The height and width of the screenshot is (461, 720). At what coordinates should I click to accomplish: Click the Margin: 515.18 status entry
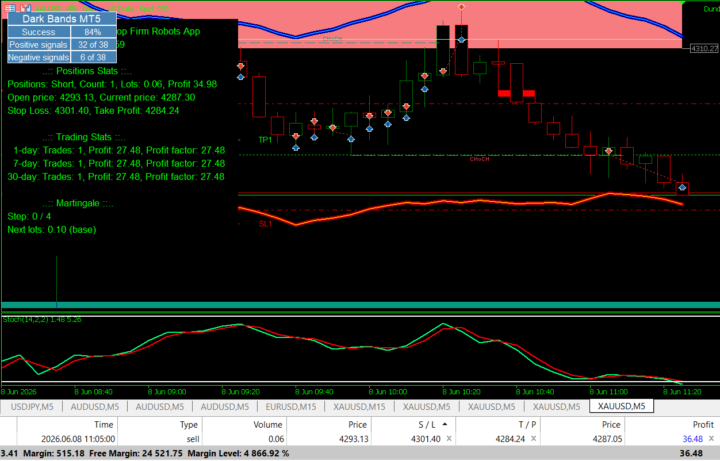coord(54,454)
